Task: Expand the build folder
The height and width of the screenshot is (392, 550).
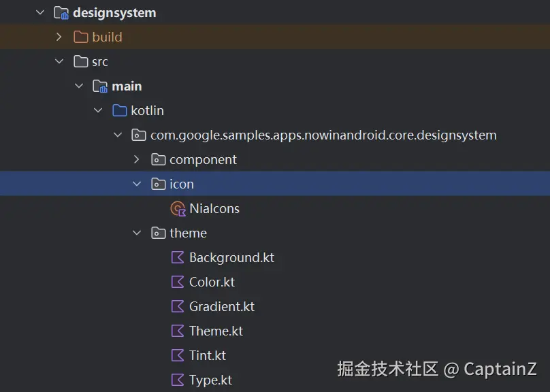Action: [x=59, y=37]
